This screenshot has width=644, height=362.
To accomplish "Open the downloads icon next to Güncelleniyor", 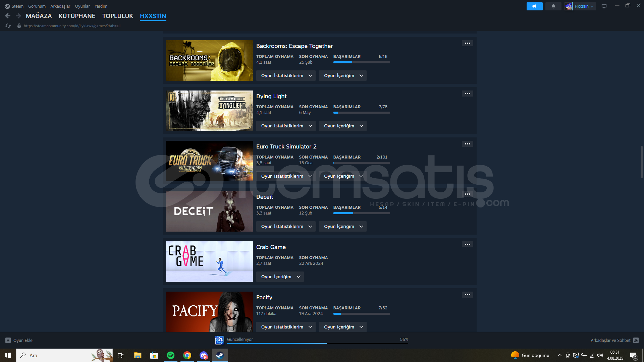I will tap(219, 340).
